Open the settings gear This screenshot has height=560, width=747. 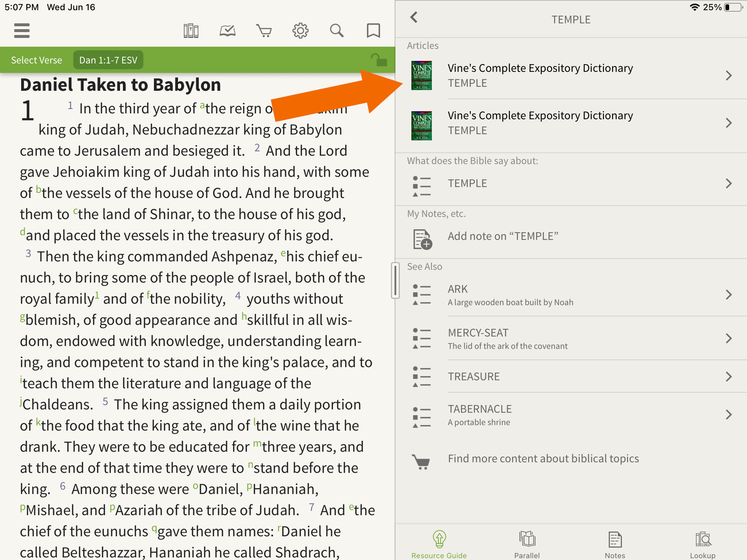point(300,31)
